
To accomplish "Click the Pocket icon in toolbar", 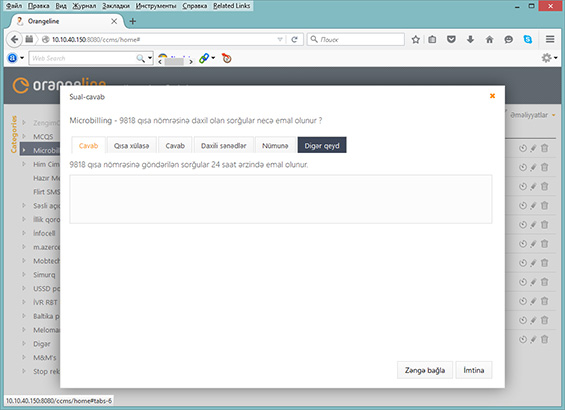I will click(451, 40).
